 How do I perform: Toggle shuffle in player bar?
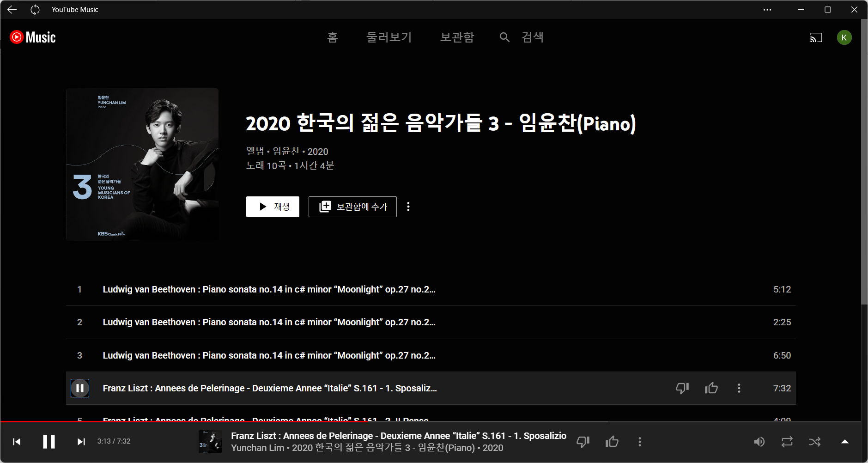coord(815,442)
